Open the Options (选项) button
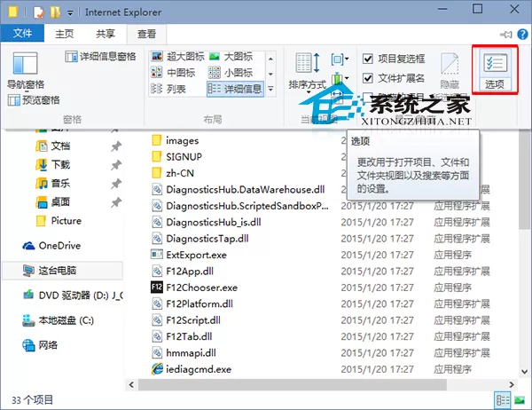Image resolution: width=532 pixels, height=410 pixels. [495, 70]
